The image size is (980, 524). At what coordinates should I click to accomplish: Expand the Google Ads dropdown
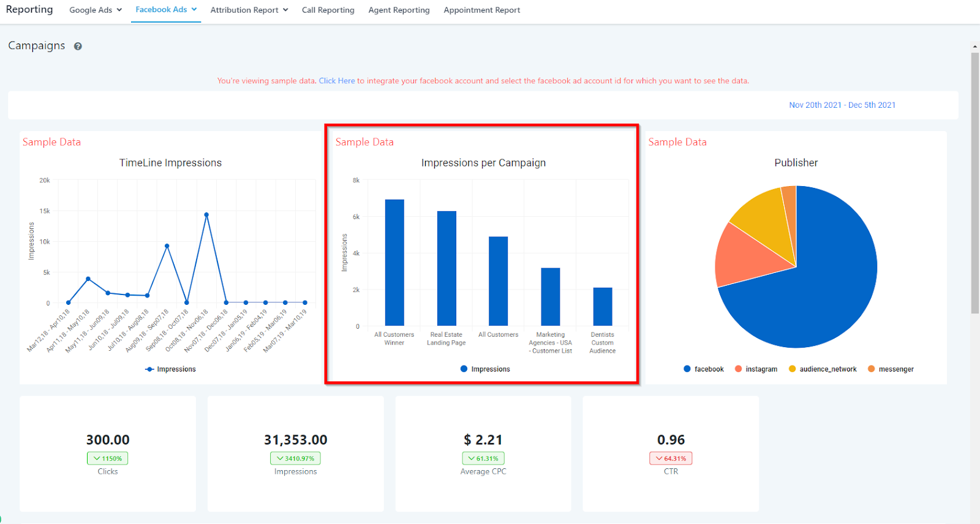tap(96, 10)
